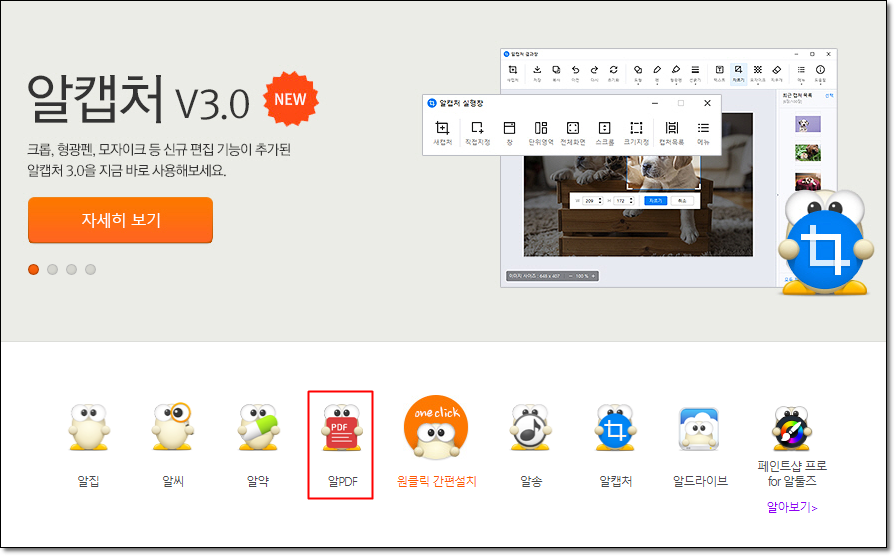Select the 알약 capsule mascot icon
Screen dimensions: 895x556
pyautogui.click(x=258, y=428)
